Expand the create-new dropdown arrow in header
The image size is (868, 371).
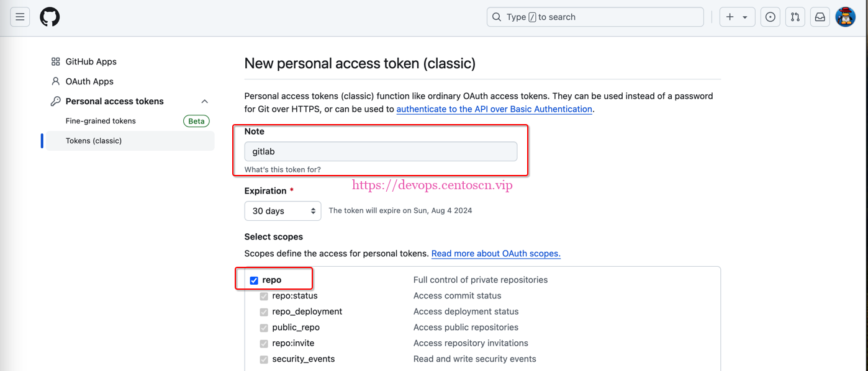pos(745,17)
